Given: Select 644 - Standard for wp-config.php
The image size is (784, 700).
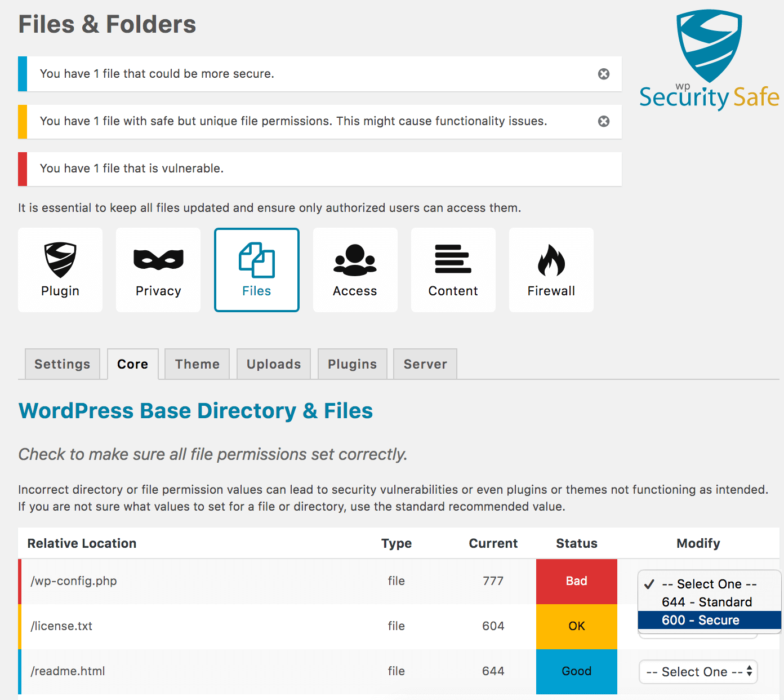Looking at the screenshot, I should click(x=706, y=602).
